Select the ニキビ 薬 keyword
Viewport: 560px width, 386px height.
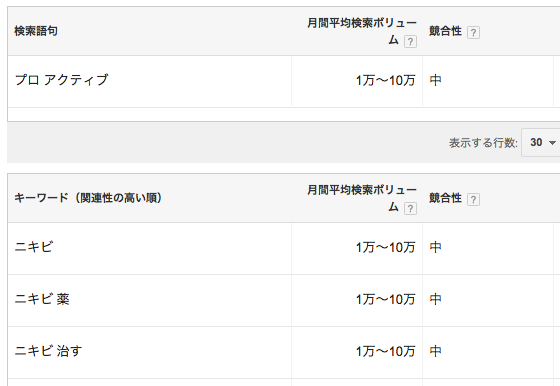[42, 299]
